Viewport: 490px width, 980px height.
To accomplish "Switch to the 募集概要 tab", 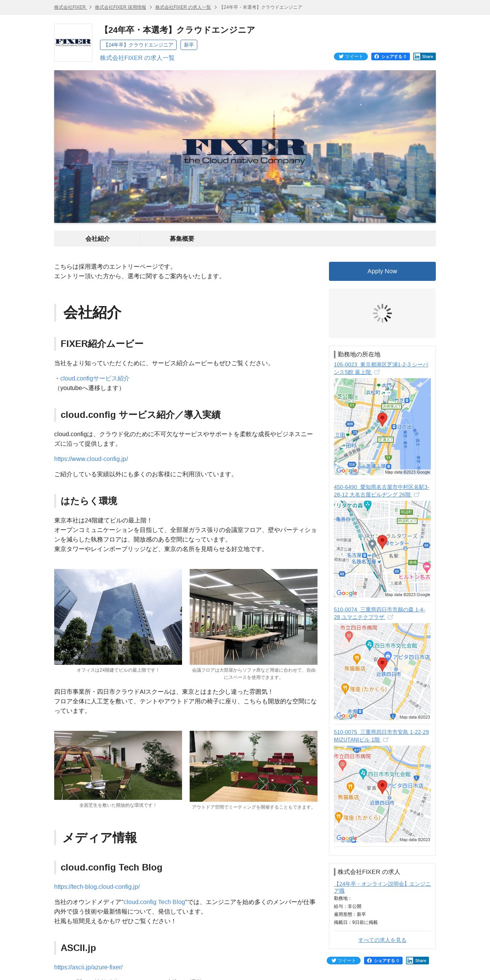I will click(x=182, y=239).
